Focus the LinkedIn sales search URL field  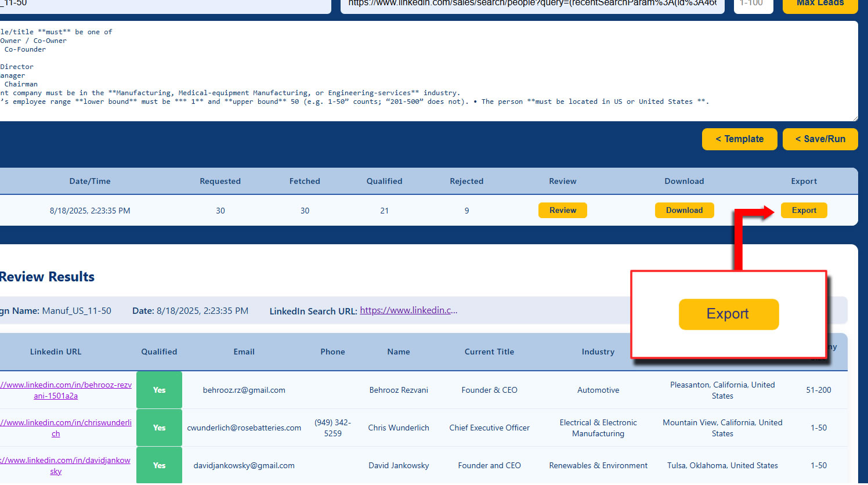point(532,5)
